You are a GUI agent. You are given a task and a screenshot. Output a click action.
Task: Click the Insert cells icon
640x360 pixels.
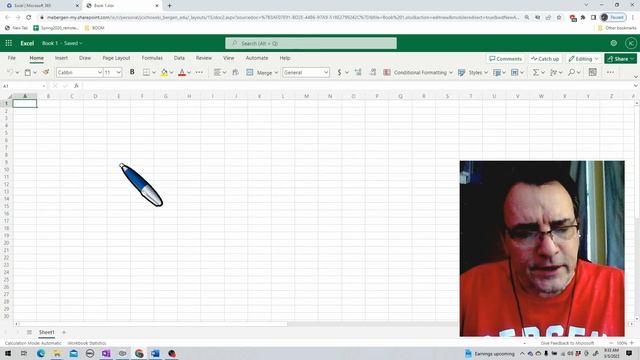click(497, 72)
